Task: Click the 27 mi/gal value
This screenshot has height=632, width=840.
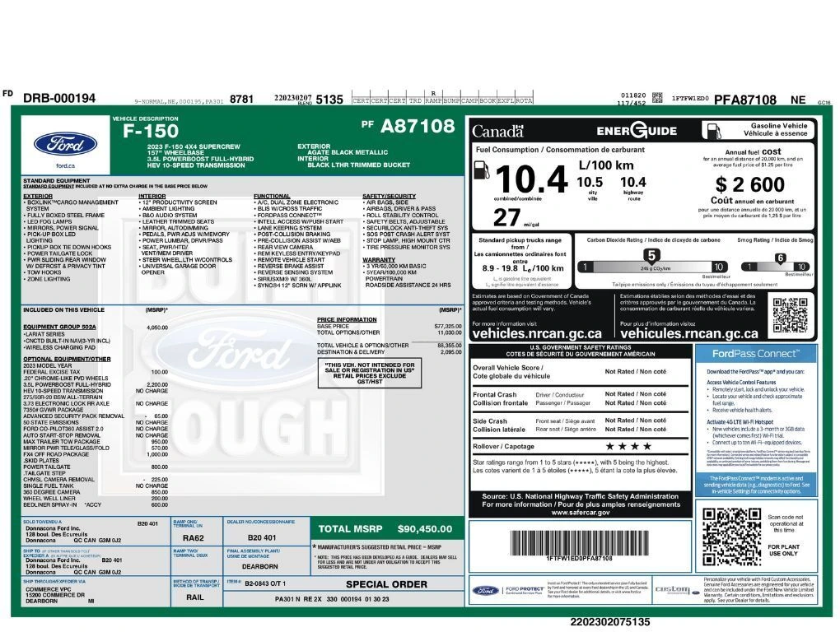Action: [x=516, y=218]
